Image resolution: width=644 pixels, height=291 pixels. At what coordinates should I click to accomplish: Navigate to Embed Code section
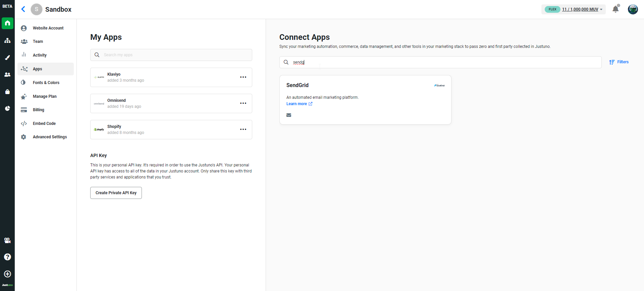coord(44,124)
